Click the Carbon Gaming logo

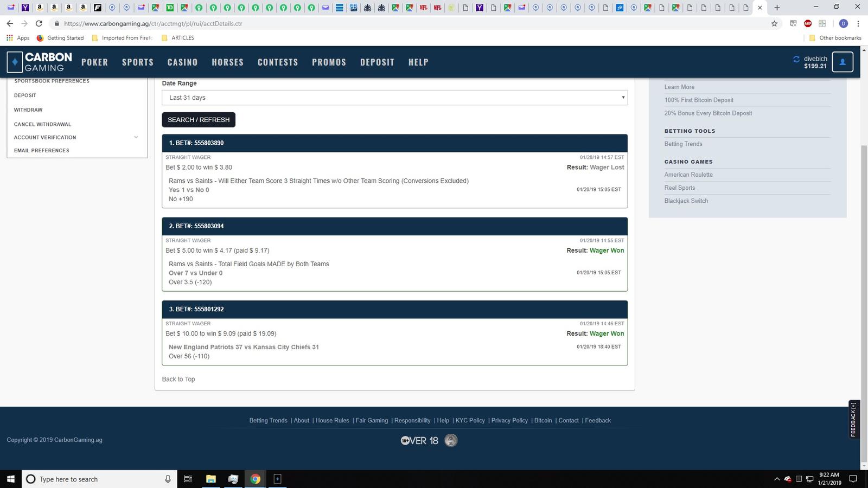(x=40, y=62)
